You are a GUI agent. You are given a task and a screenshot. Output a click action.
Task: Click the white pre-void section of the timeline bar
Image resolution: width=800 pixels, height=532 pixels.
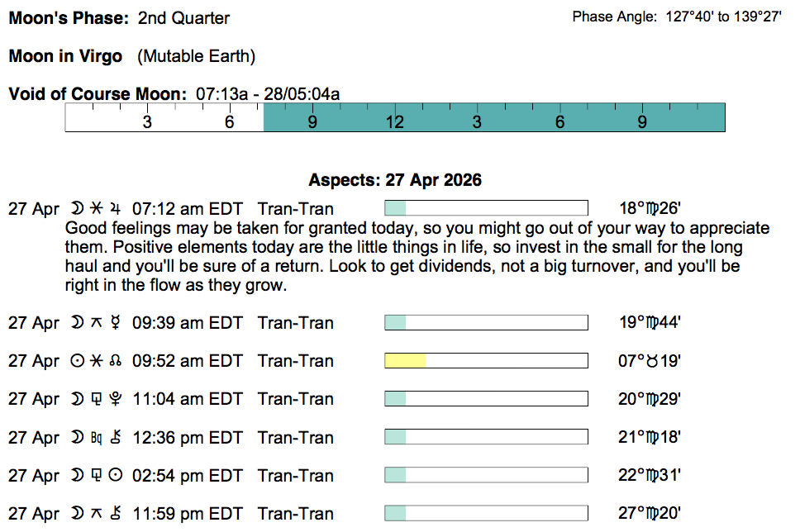coord(164,117)
